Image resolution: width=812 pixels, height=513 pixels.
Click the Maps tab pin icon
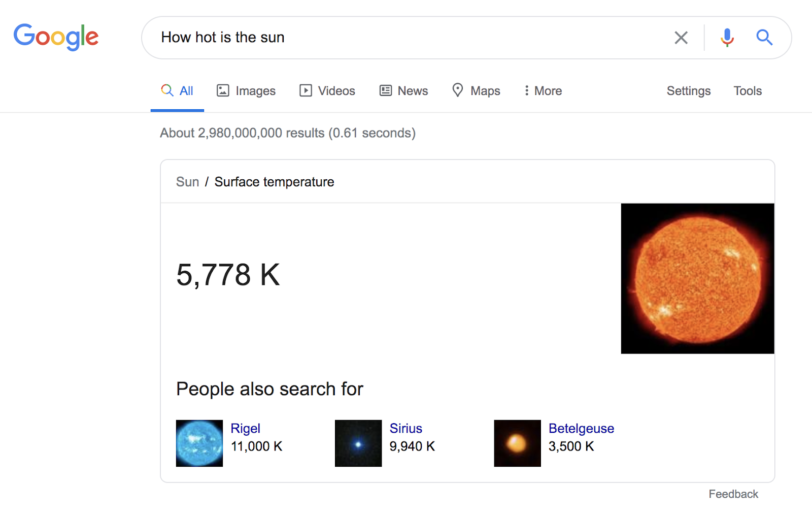(x=458, y=90)
